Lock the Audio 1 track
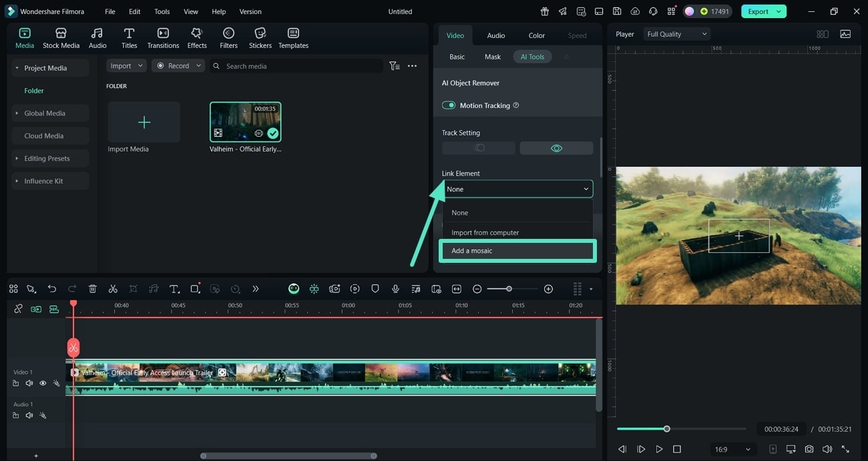Screen dimensions: 868x461 [x=15, y=415]
